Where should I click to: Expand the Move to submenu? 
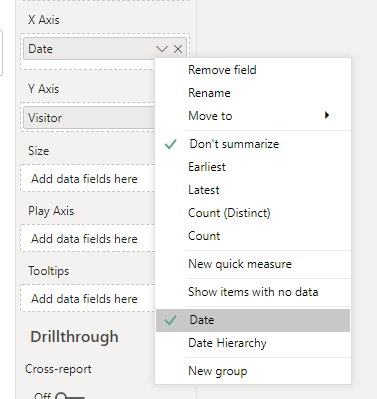(253, 116)
